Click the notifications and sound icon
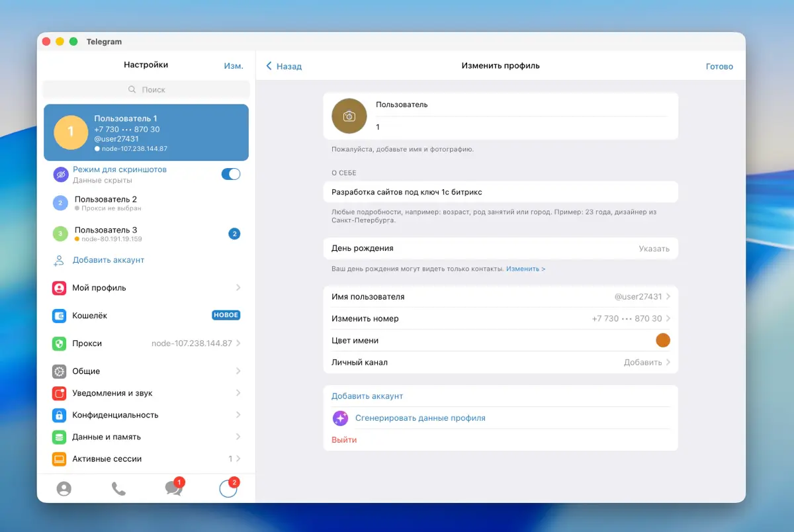Viewport: 794px width, 532px height. coord(60,393)
